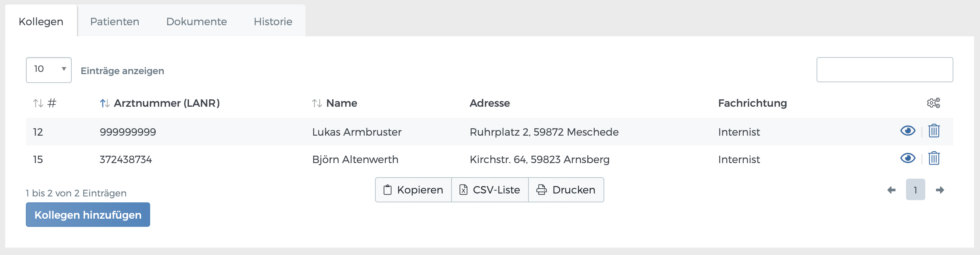Delete Lukas Armbruster using the trash icon
The image size is (980, 255).
click(934, 131)
